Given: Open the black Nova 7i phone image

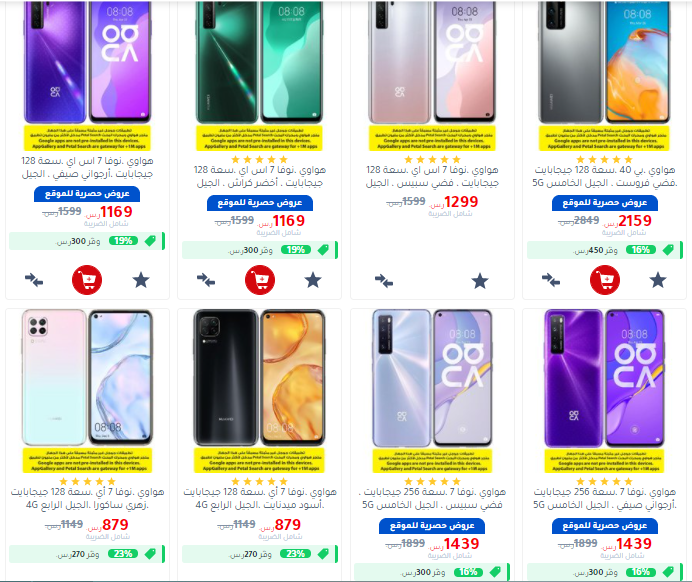Looking at the screenshot, I should pos(260,378).
